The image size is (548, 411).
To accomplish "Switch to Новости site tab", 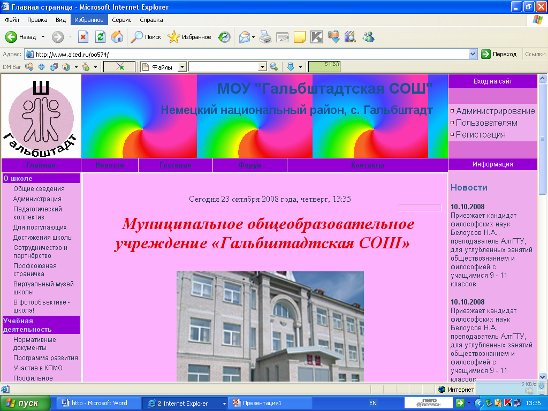I will [x=110, y=165].
